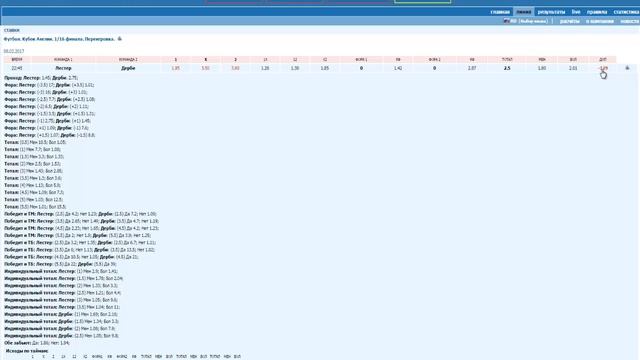
Task: Select the 1X double chance odds 1.28
Action: pos(265,68)
